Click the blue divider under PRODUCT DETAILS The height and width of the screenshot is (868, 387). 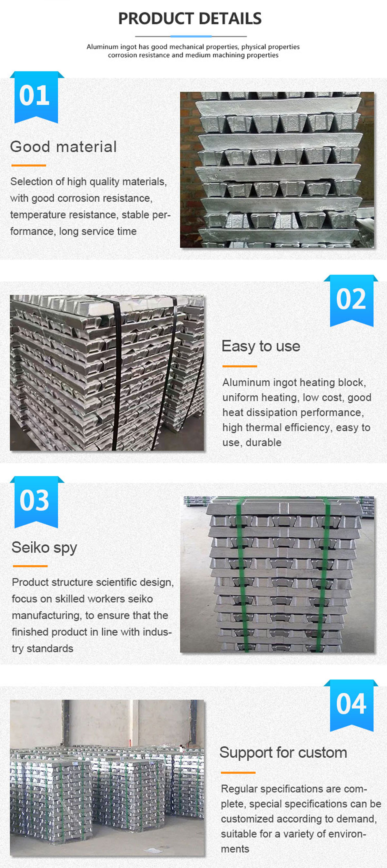point(191,36)
